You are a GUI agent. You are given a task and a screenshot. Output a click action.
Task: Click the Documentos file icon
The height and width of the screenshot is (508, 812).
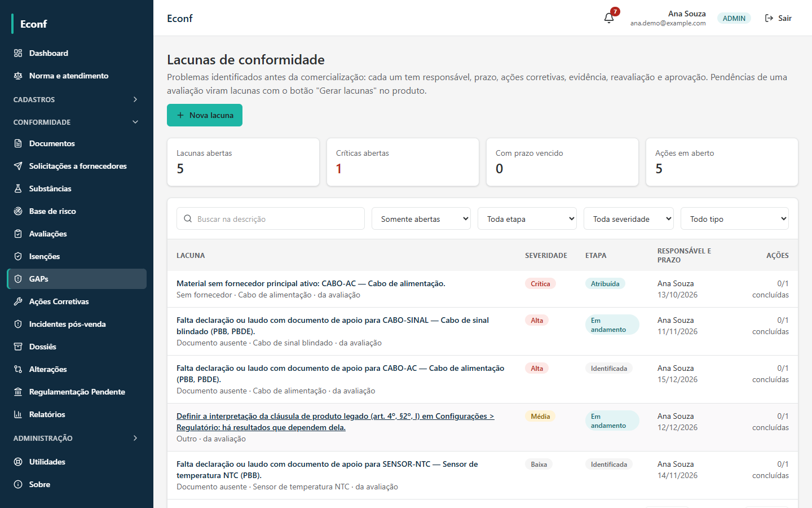[x=18, y=143]
